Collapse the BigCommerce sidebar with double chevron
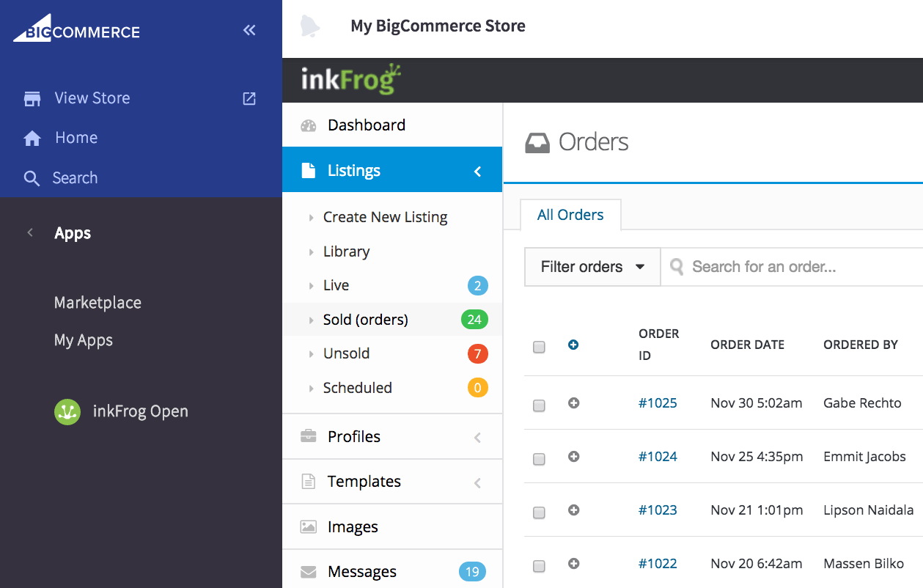923x588 pixels. point(249,30)
